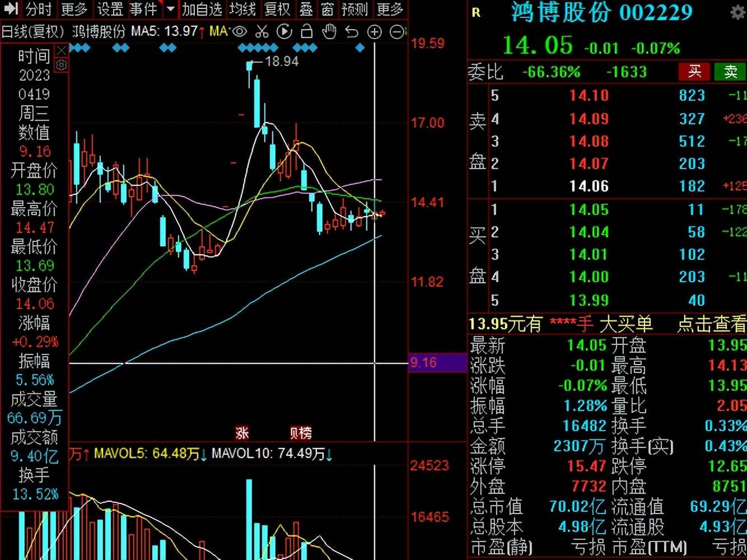Click the 收盘价 14.06 in info panel
Viewport: 747px width, 560px height.
click(x=35, y=304)
